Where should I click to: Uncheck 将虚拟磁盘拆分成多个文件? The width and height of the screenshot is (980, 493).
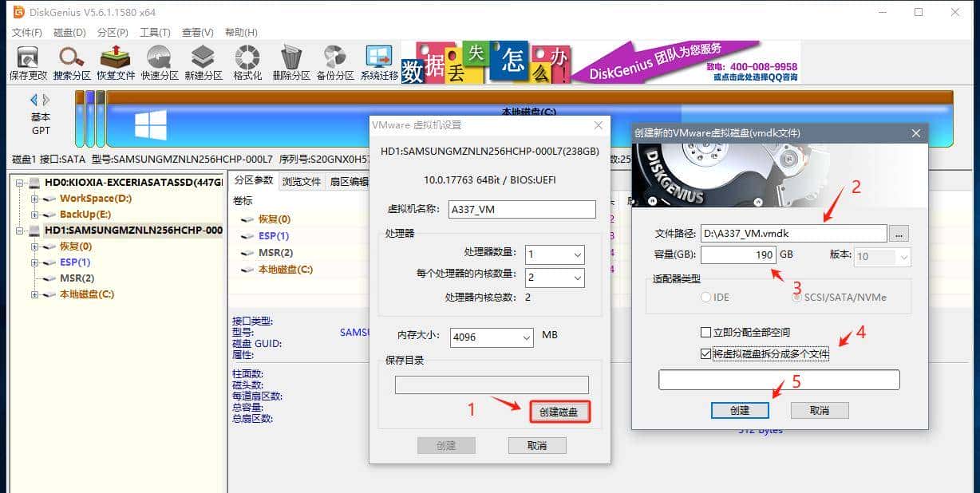click(x=705, y=353)
